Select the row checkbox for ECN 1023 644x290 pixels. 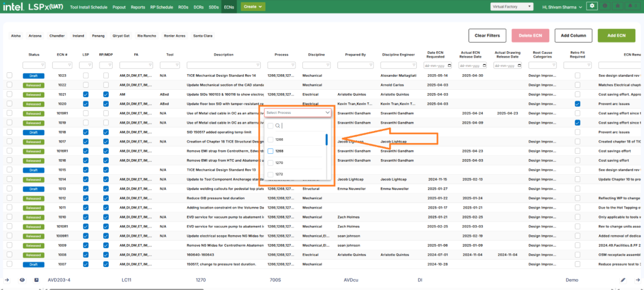click(x=9, y=76)
